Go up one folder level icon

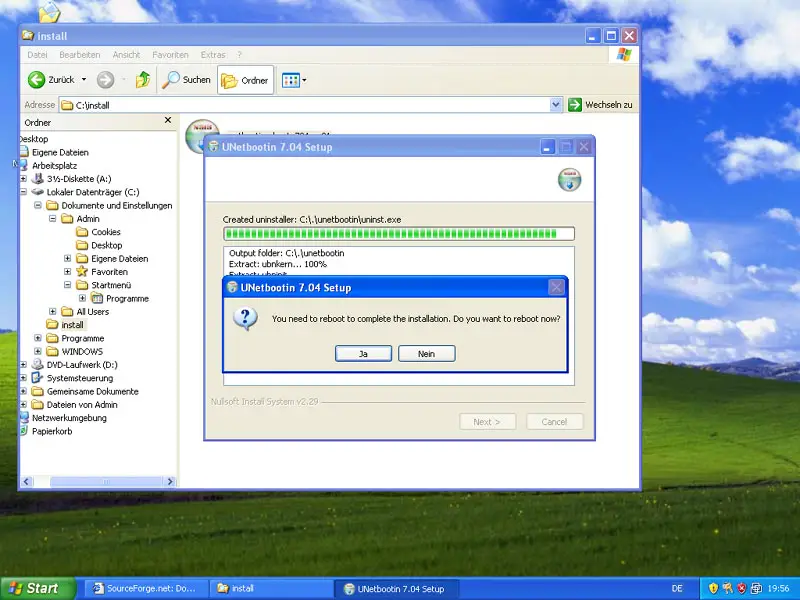coord(143,80)
